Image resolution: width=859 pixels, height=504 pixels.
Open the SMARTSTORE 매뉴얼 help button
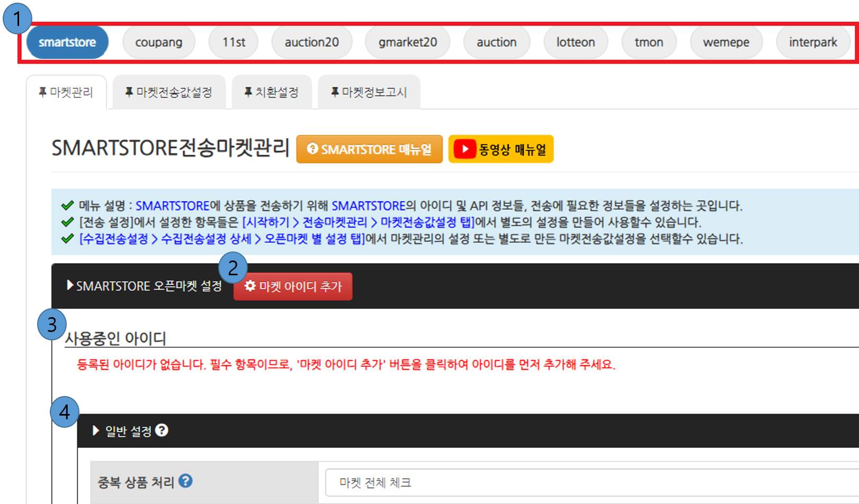point(369,149)
